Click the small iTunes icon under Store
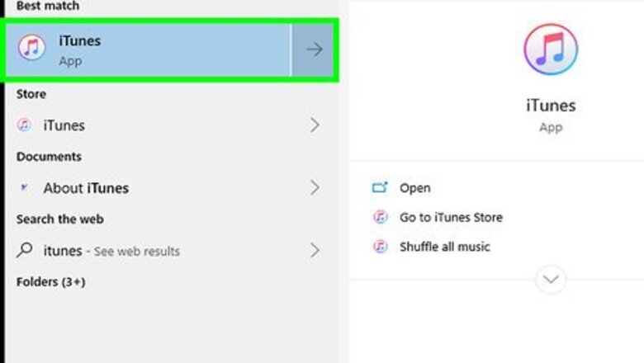644x363 pixels. click(x=26, y=125)
